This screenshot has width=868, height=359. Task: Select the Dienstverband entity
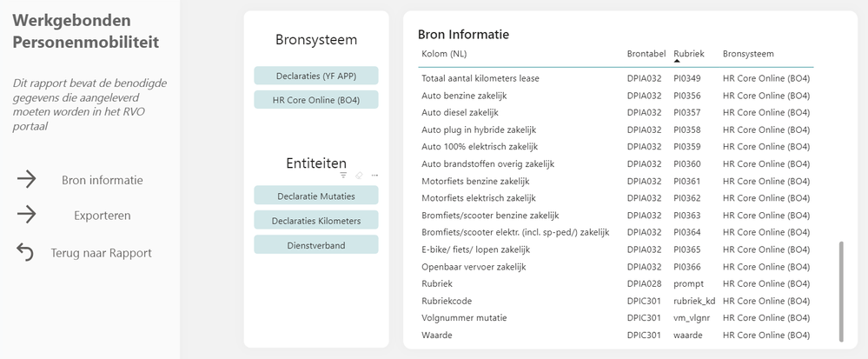(316, 245)
